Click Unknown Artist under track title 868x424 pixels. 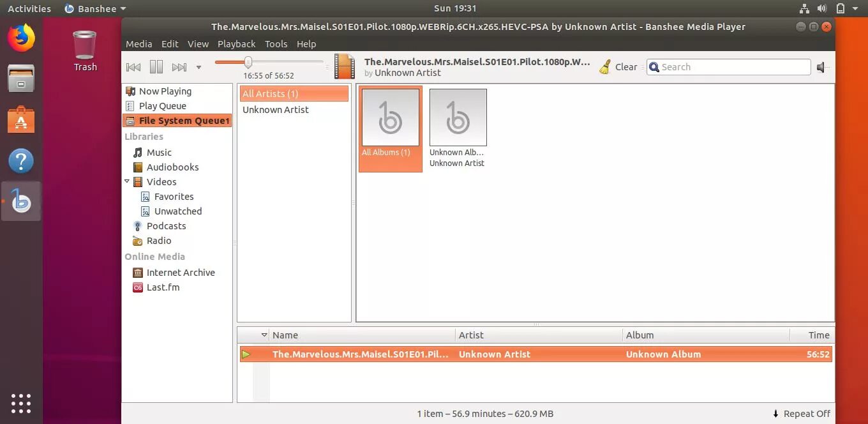[408, 73]
